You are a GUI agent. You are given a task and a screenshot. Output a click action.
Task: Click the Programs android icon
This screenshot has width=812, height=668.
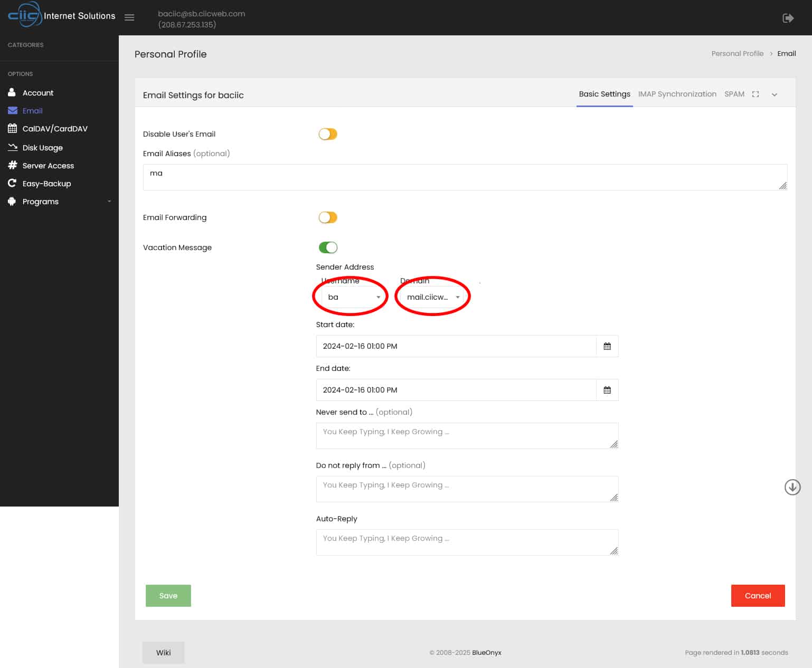click(x=12, y=201)
